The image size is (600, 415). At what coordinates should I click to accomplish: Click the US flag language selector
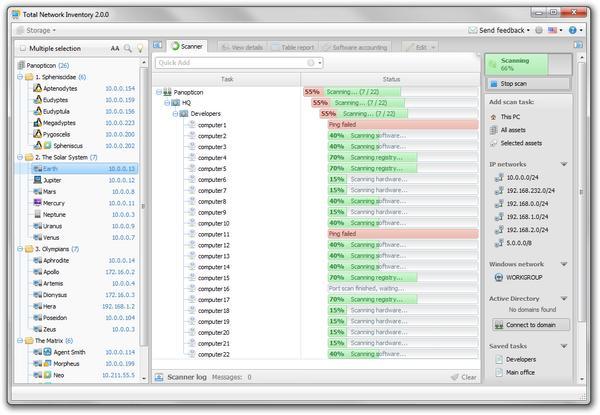click(x=554, y=30)
